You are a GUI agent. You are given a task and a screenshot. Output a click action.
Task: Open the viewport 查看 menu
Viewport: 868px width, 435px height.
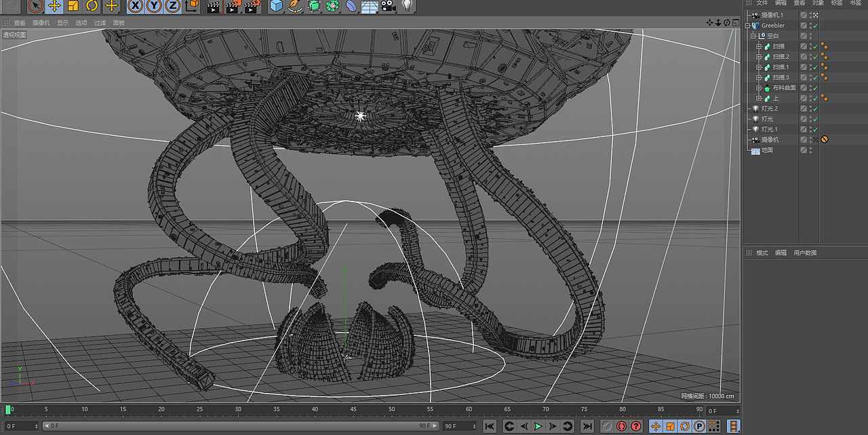(x=20, y=22)
